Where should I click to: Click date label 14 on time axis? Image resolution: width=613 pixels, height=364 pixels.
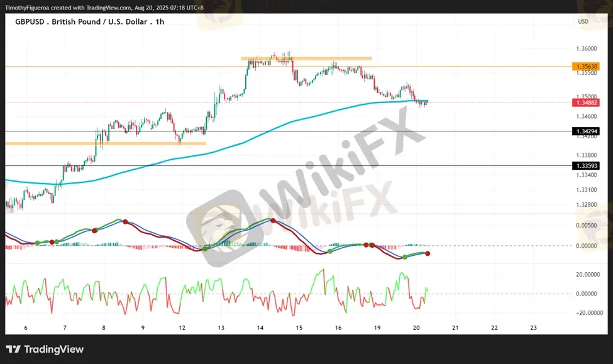click(260, 328)
